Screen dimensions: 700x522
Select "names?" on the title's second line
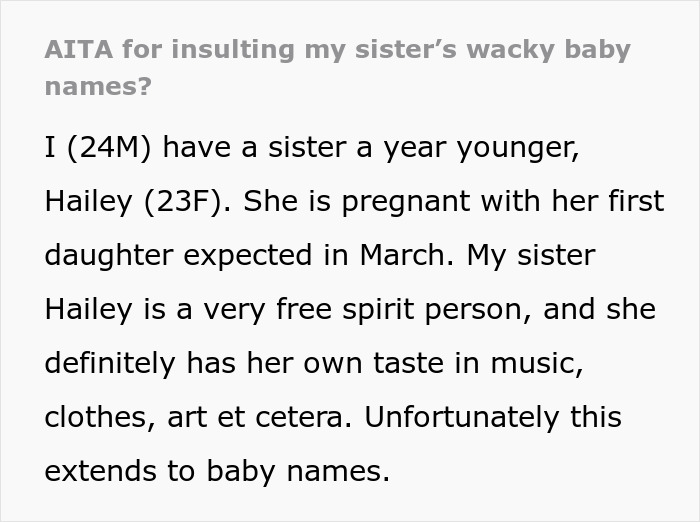(98, 86)
